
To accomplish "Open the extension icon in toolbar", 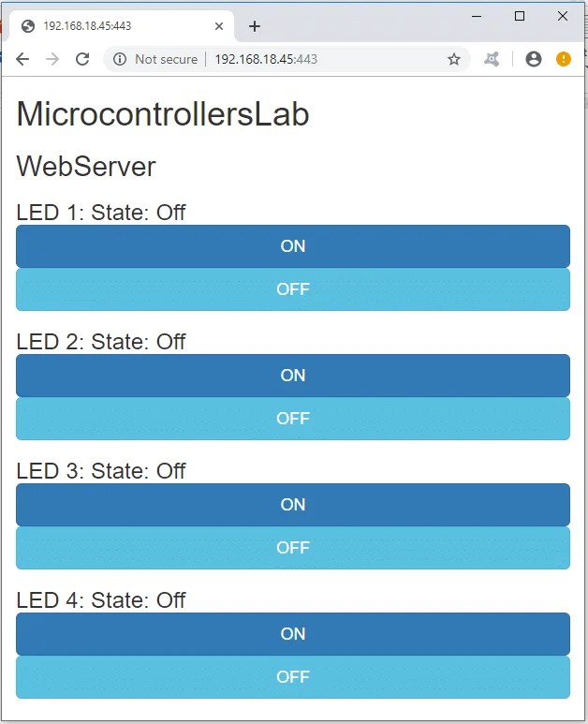I will pyautogui.click(x=492, y=59).
